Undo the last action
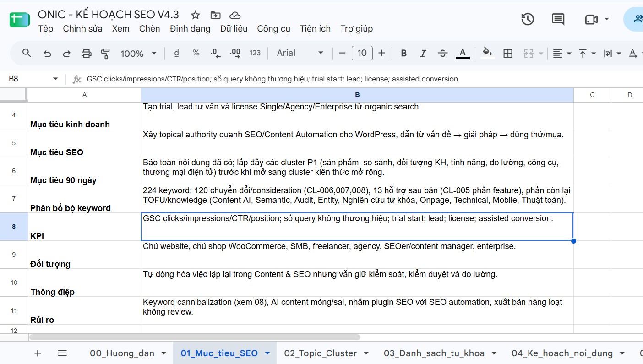 coord(47,54)
